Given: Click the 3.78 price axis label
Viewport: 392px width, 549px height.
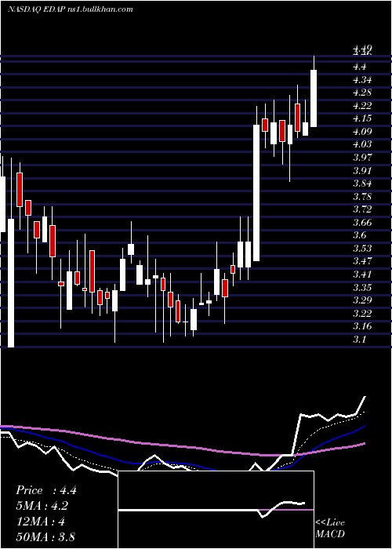Looking at the screenshot, I should [x=362, y=196].
